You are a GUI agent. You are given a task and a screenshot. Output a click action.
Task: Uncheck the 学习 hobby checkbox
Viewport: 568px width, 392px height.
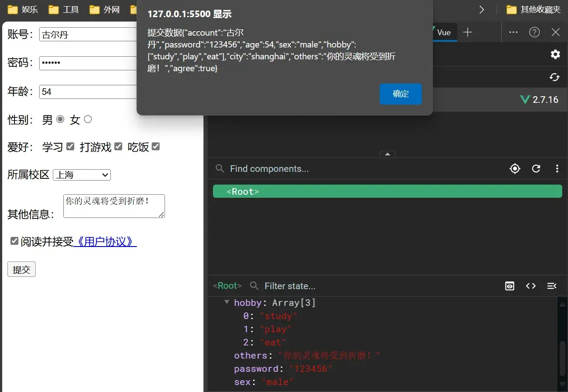(x=70, y=147)
